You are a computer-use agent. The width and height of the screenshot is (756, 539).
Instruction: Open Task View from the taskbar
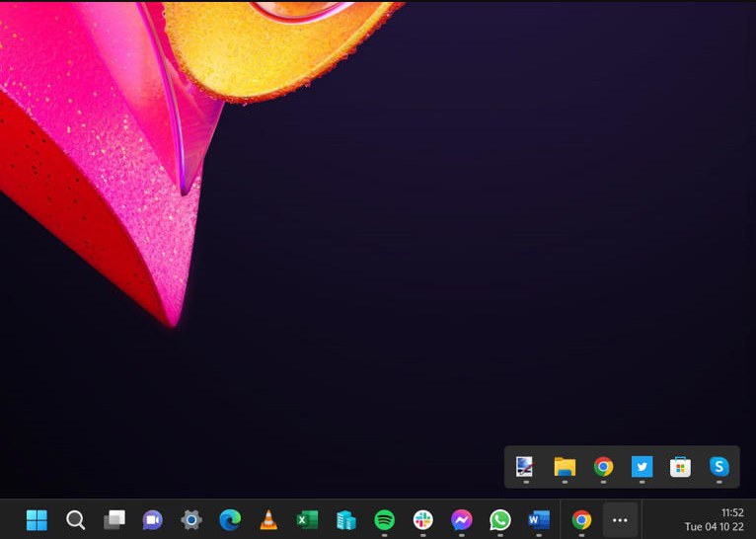114,520
